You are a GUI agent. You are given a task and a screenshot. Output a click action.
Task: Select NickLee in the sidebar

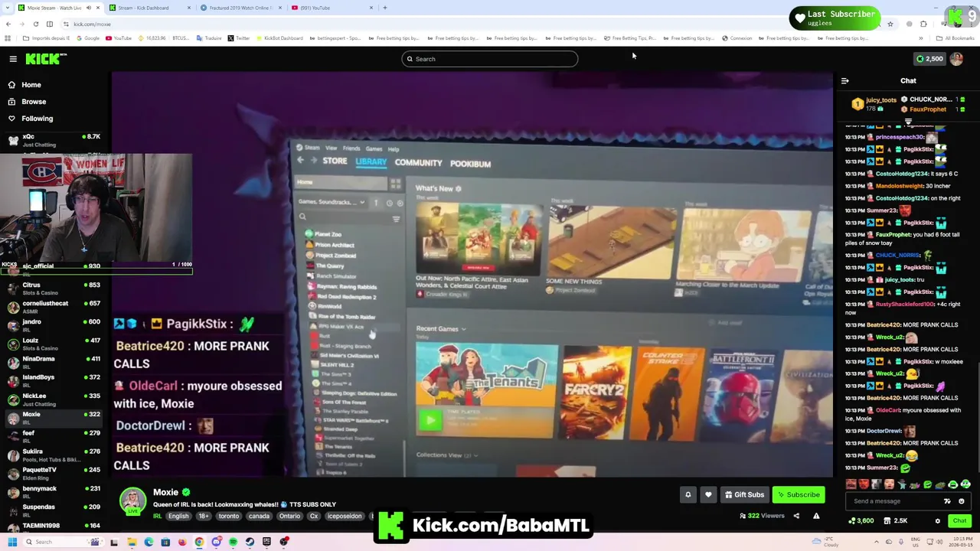[54, 399]
